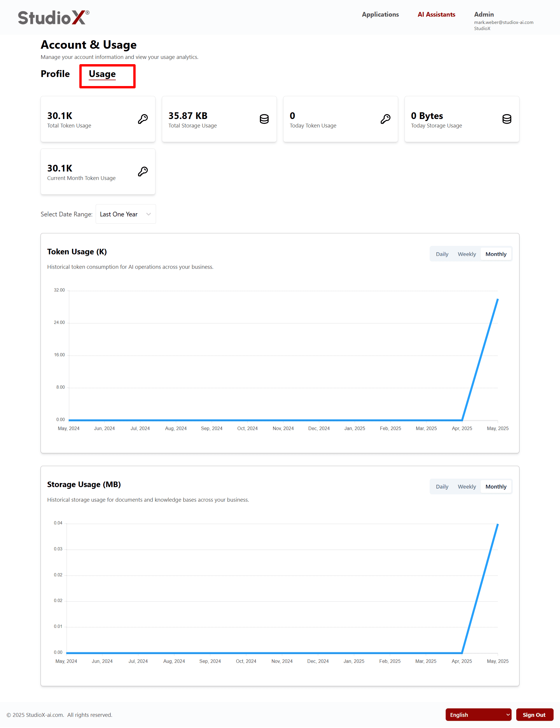This screenshot has height=728, width=560.
Task: Click the key icon on Today Token Usage card
Action: click(x=385, y=119)
